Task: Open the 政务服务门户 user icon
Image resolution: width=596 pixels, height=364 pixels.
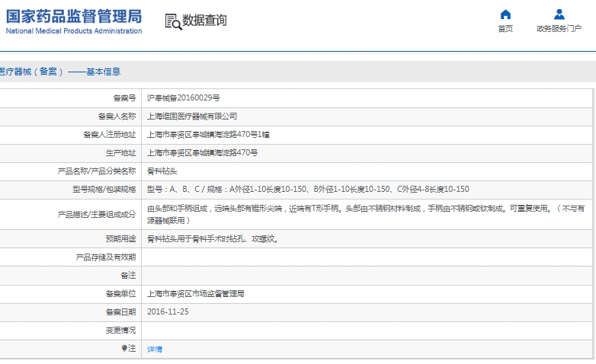Action: coord(559,14)
